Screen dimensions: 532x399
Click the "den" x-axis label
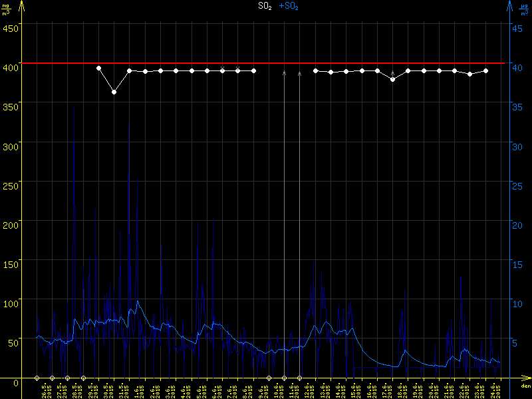click(x=525, y=386)
